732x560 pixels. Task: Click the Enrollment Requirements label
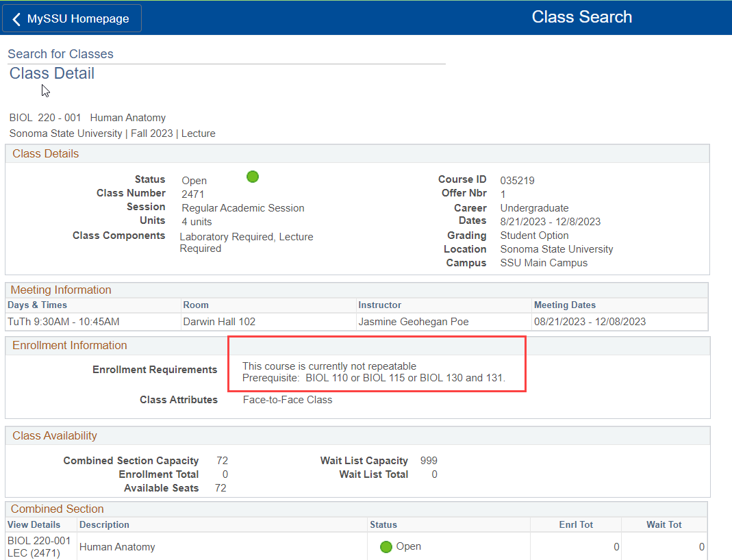pos(155,370)
